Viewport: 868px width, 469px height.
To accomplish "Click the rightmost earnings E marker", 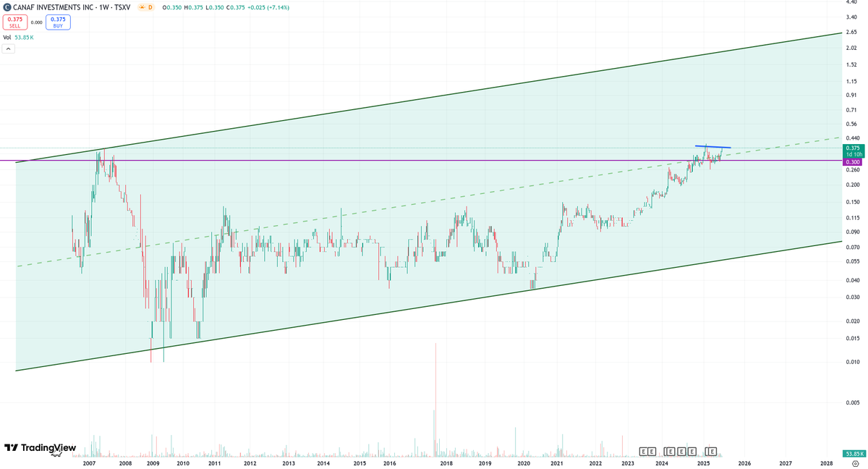I will point(712,452).
